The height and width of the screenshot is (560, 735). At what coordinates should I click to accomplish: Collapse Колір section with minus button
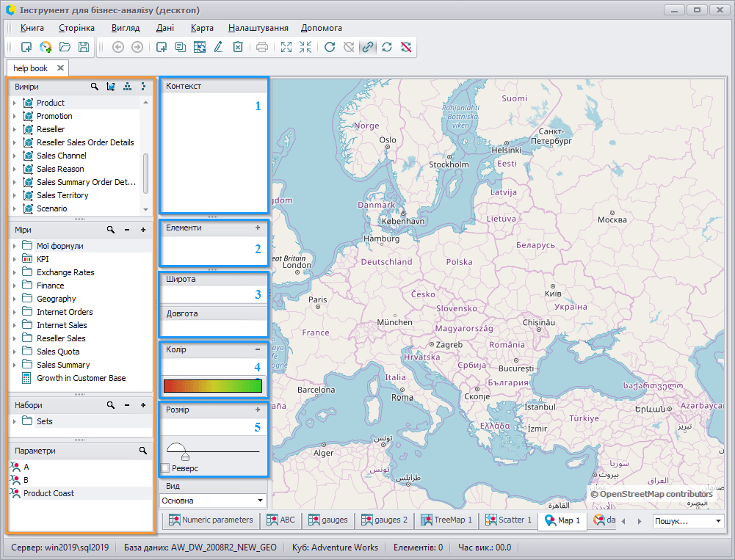coord(258,349)
